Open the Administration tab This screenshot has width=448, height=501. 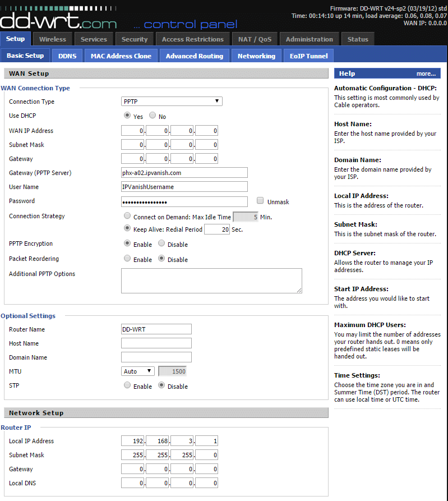click(310, 39)
